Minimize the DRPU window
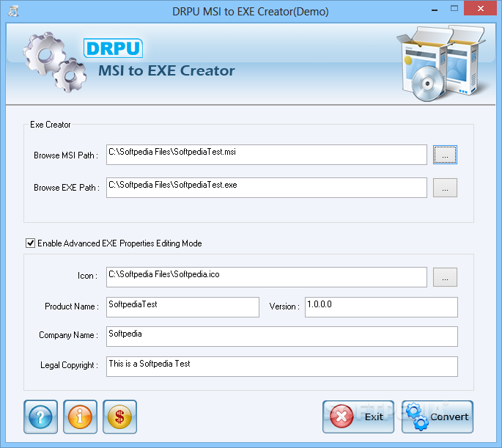The width and height of the screenshot is (502, 448). point(435,10)
